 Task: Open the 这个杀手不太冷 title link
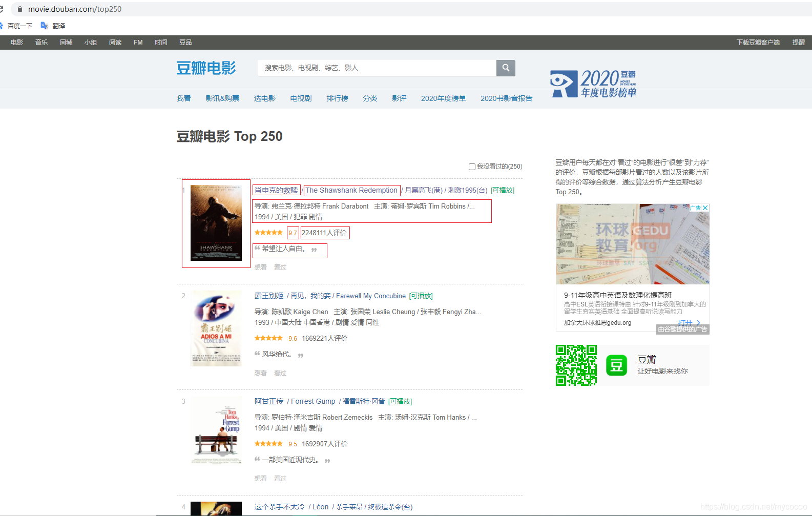pos(280,507)
